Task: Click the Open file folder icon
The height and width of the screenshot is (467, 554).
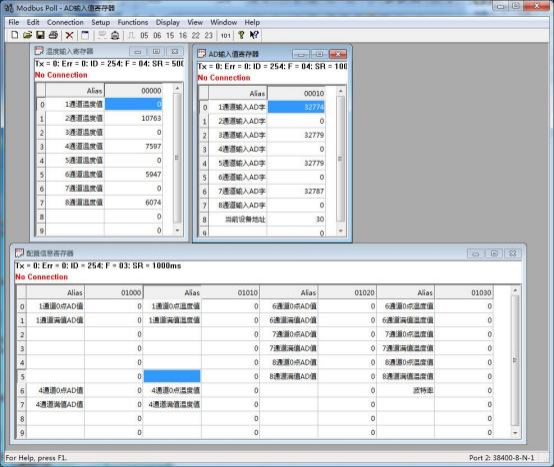Action: pos(27,35)
